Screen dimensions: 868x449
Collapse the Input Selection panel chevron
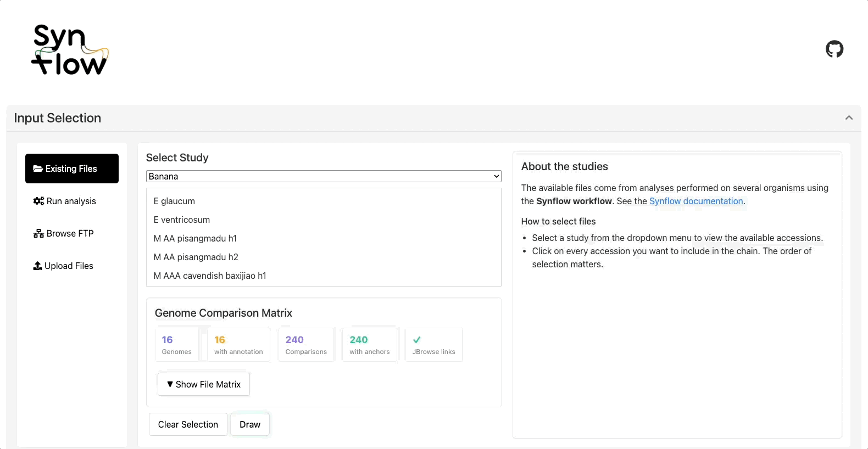pos(849,117)
